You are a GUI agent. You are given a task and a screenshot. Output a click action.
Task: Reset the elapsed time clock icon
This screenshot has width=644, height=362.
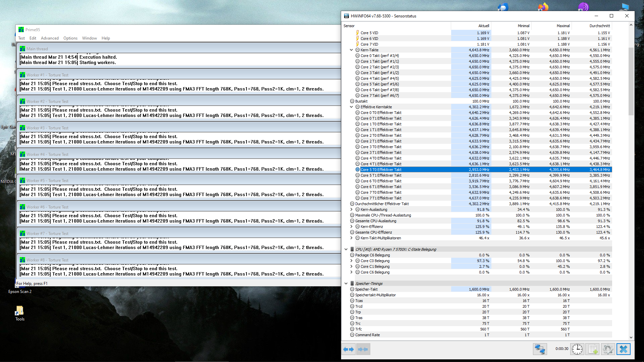577,349
